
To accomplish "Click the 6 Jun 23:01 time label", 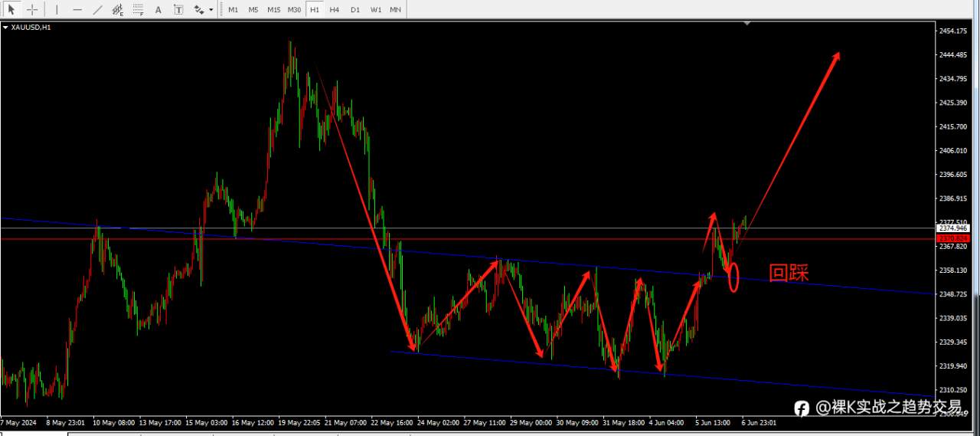I will 757,422.
